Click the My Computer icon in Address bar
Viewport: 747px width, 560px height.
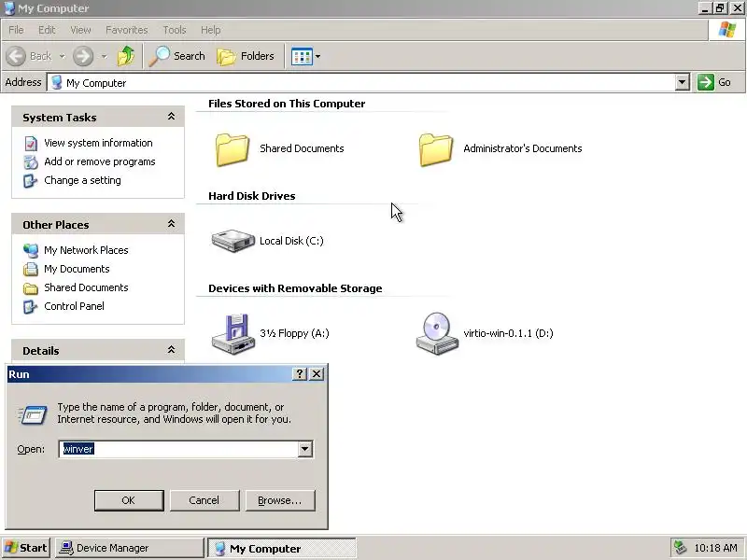click(57, 82)
